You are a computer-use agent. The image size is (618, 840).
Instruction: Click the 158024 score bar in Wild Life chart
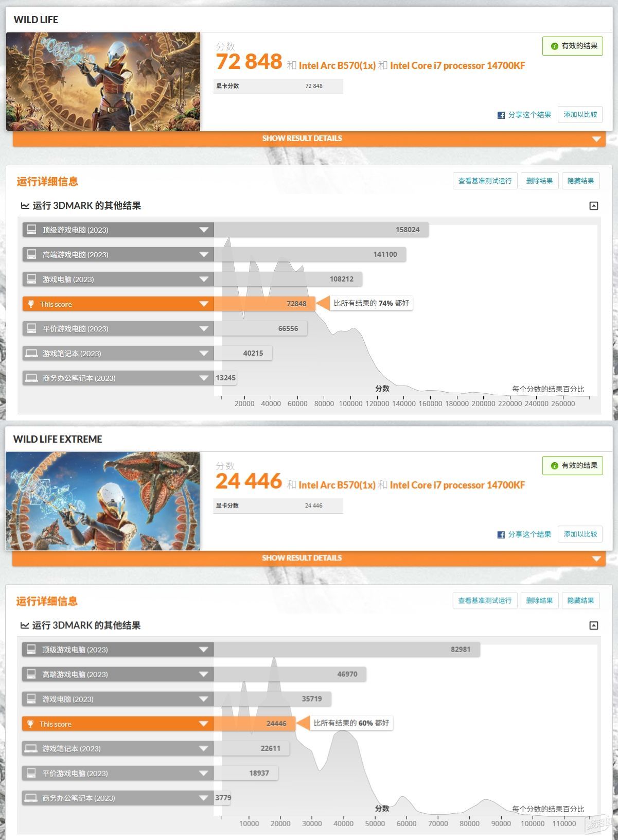(321, 230)
